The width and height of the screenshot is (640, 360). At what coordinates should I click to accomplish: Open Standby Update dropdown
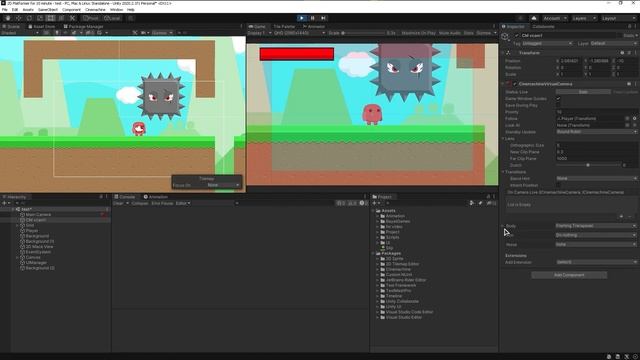click(596, 132)
